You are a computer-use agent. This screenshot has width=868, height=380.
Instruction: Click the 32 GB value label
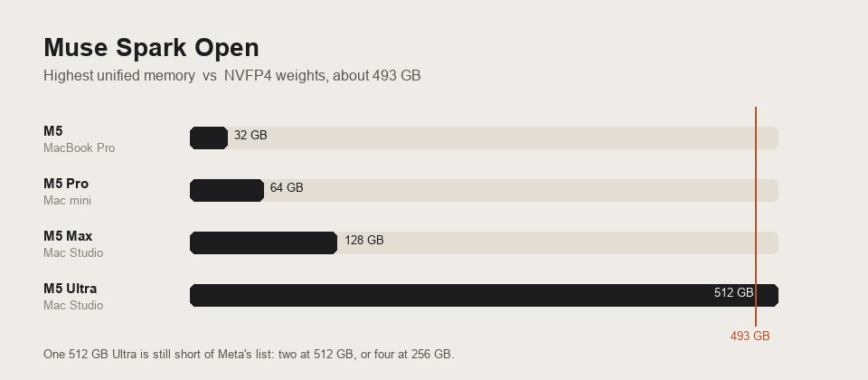[250, 135]
